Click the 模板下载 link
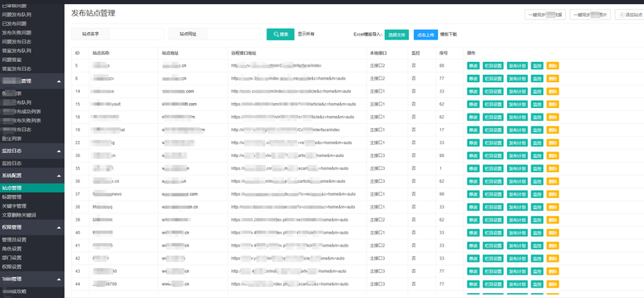 pyautogui.click(x=448, y=35)
